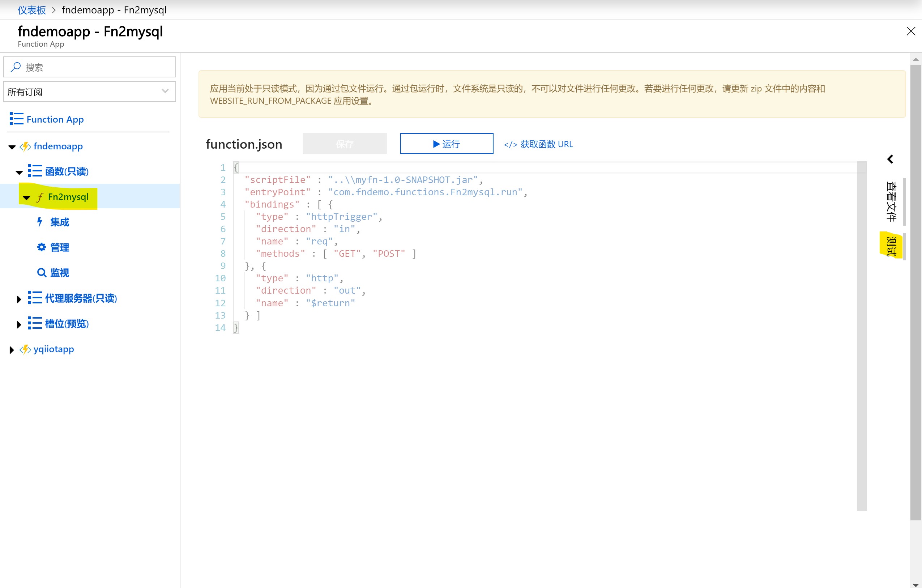The height and width of the screenshot is (588, 922).
Task: Click the list icon beside 代理服务器(只读)
Action: click(35, 298)
